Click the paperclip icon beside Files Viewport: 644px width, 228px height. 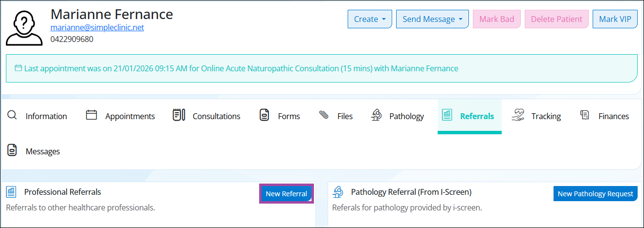324,115
